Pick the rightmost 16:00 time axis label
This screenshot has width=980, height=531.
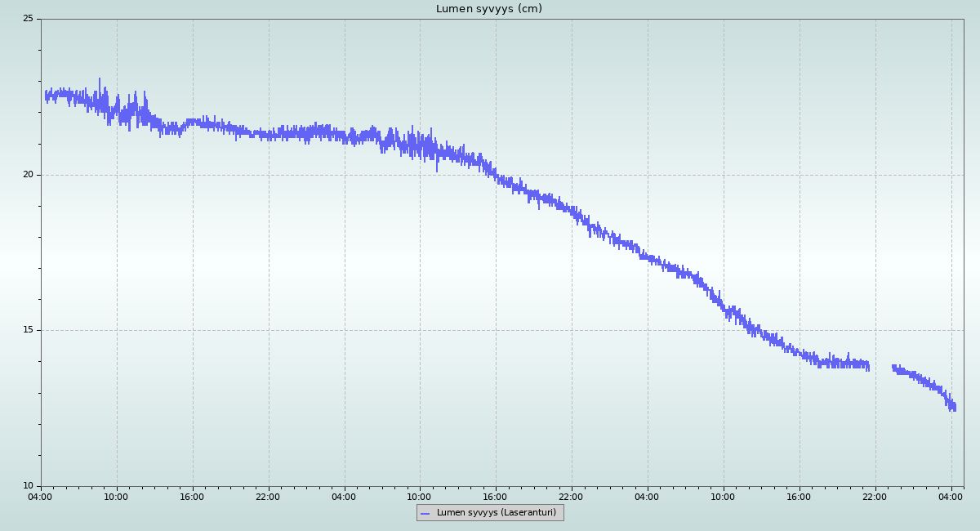[799, 497]
